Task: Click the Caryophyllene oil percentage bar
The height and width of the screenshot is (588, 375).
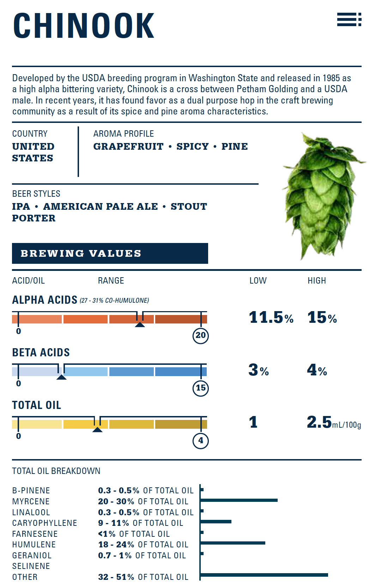Action: pos(216,522)
